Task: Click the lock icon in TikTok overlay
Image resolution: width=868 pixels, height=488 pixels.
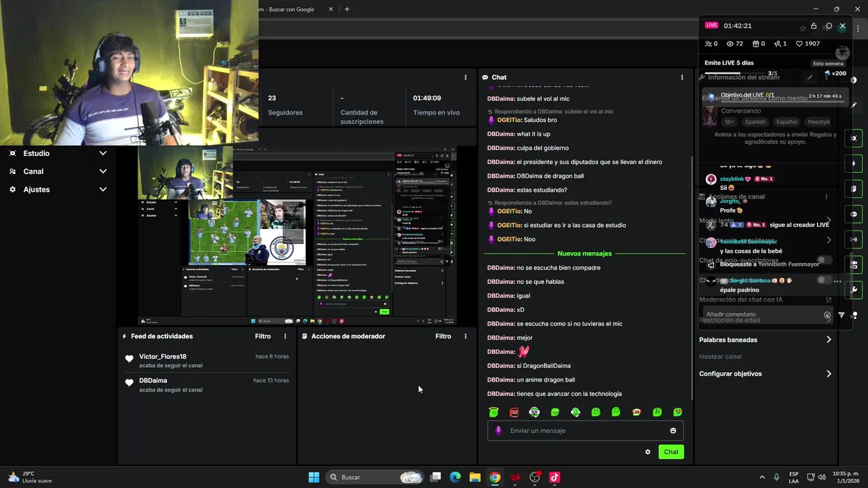Action: (x=814, y=26)
